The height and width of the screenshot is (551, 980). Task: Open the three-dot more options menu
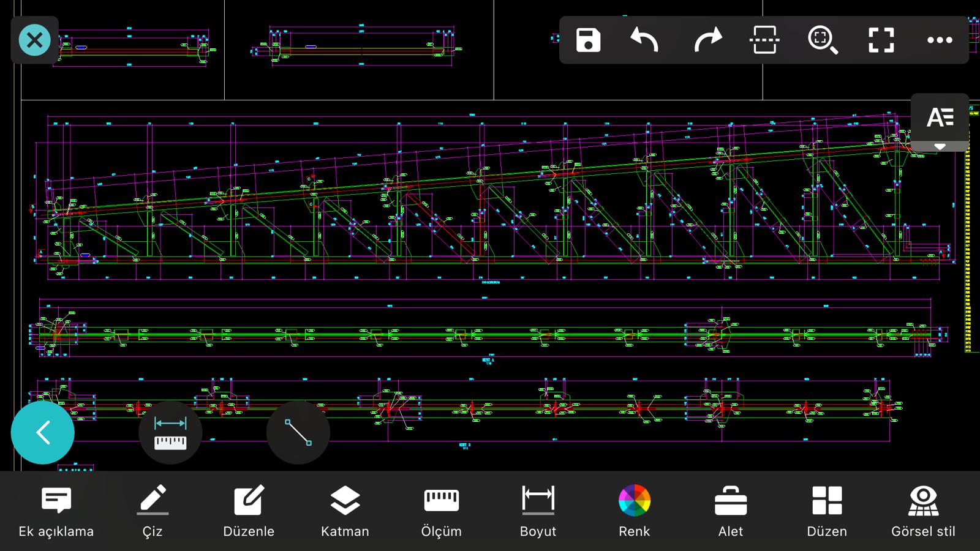click(940, 40)
